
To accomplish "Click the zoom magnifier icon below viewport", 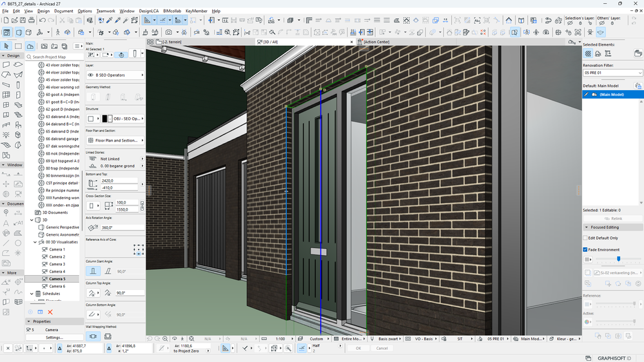I will point(164,339).
